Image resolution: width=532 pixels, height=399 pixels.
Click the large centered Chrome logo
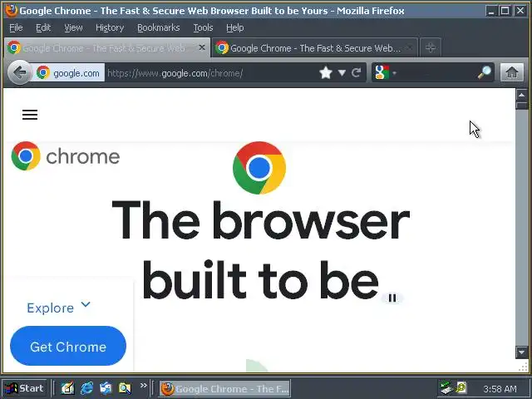[259, 168]
